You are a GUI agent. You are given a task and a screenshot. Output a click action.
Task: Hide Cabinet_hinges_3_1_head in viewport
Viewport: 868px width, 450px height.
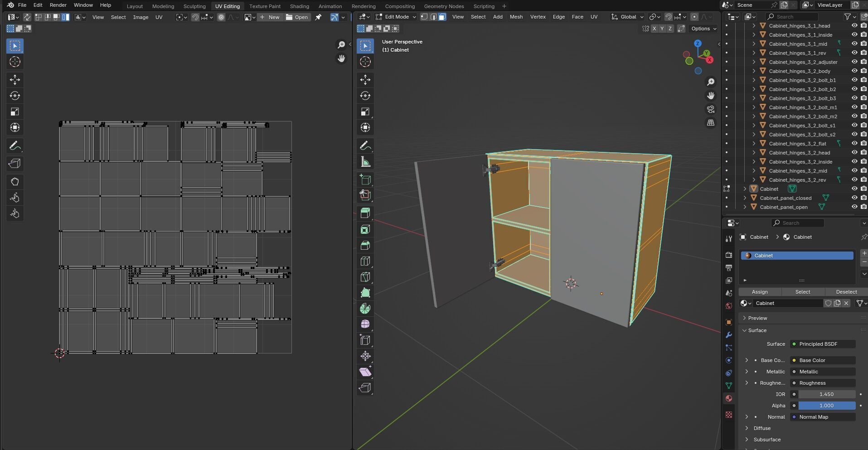[854, 26]
